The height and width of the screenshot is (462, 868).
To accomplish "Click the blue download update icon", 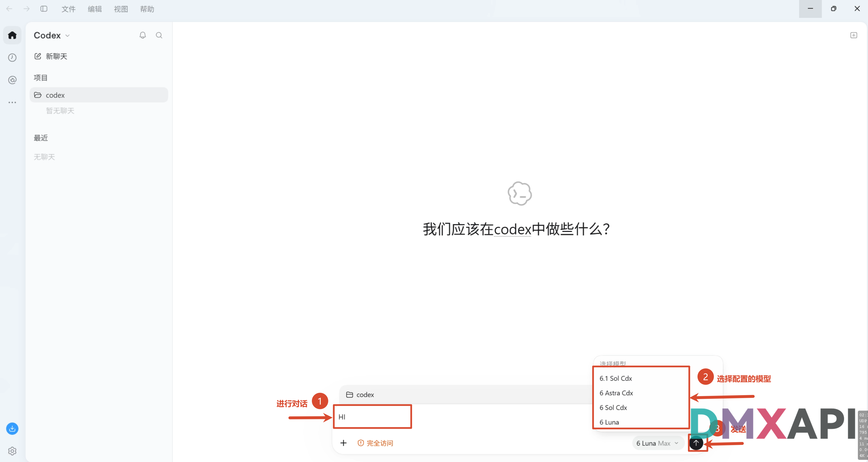I will tap(12, 429).
